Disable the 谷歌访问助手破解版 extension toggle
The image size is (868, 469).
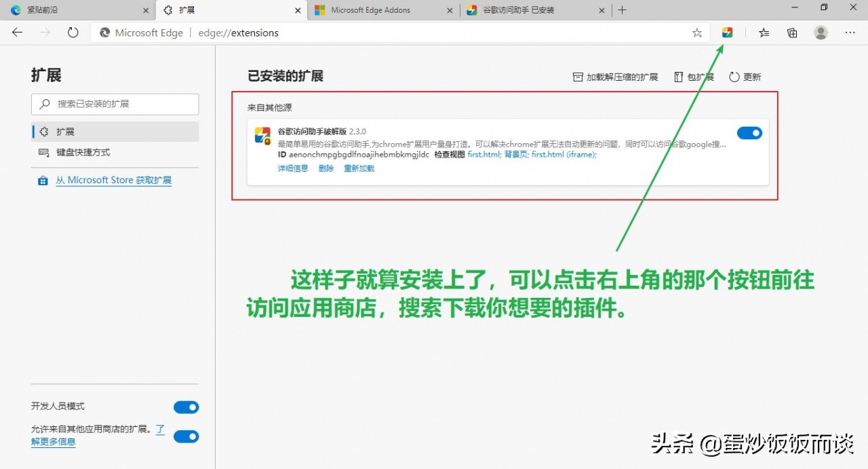(x=749, y=132)
